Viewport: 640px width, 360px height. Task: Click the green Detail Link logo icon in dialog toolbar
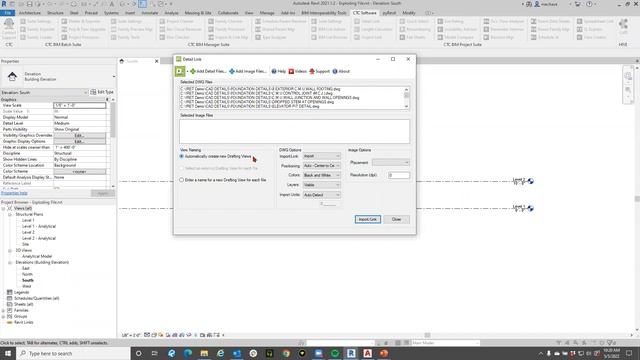tap(180, 71)
